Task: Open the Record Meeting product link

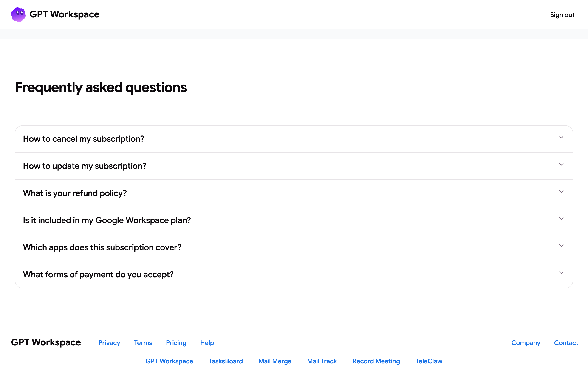Action: tap(376, 361)
